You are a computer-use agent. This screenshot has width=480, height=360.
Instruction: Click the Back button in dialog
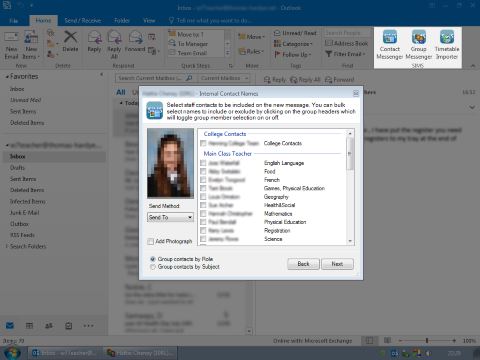(303, 264)
